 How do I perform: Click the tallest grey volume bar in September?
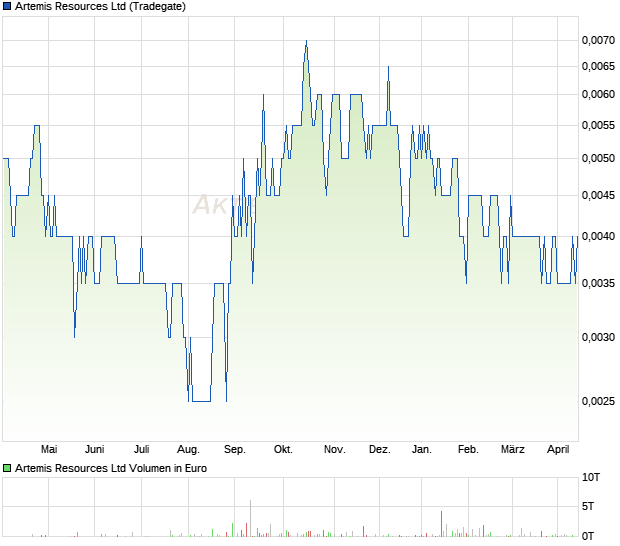[x=250, y=518]
